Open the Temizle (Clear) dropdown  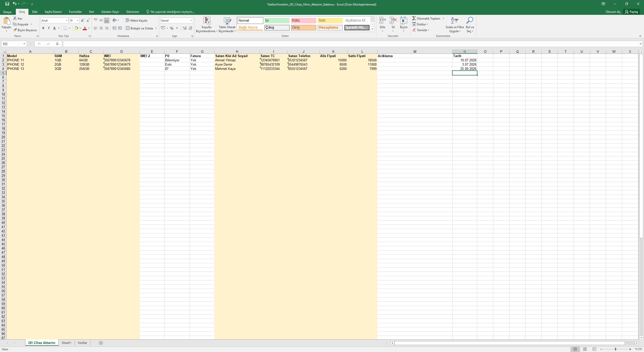pos(421,30)
